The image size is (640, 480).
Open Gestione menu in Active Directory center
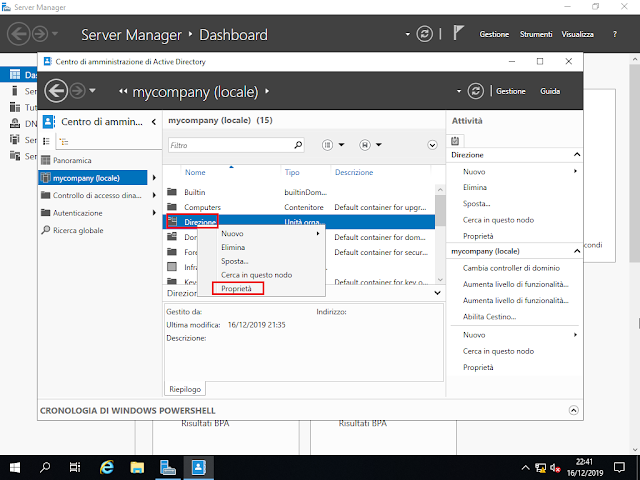click(x=511, y=91)
